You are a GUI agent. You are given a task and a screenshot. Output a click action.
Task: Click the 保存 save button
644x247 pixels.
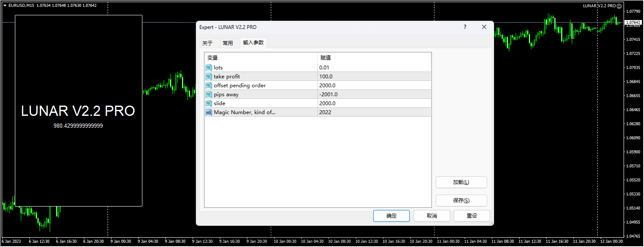461,201
